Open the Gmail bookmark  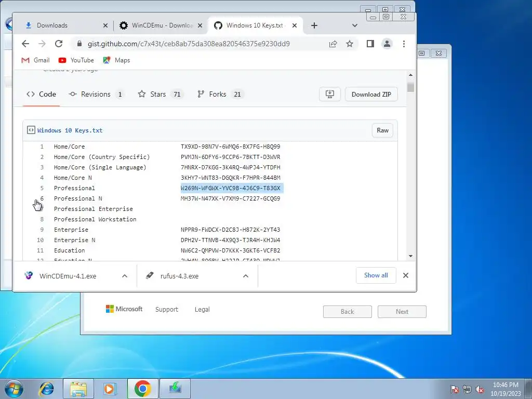[x=35, y=60]
